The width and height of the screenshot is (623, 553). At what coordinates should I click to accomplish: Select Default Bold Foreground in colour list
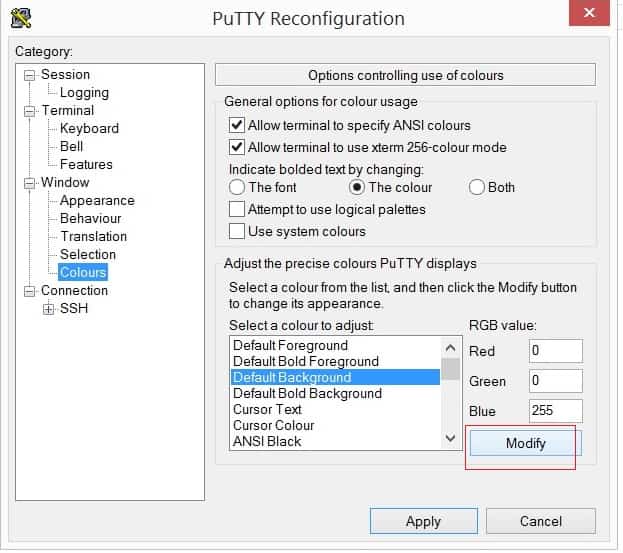335,361
